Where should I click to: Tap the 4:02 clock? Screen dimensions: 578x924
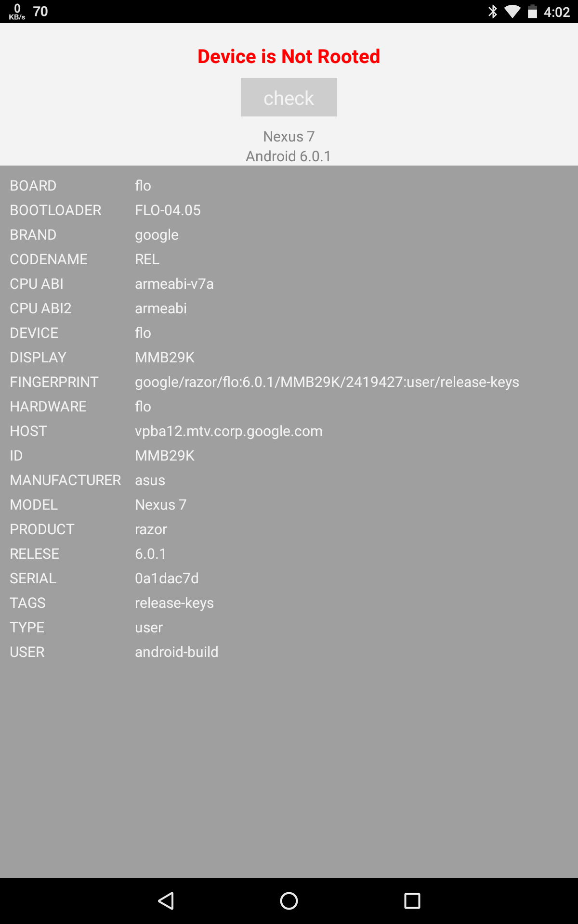click(557, 12)
